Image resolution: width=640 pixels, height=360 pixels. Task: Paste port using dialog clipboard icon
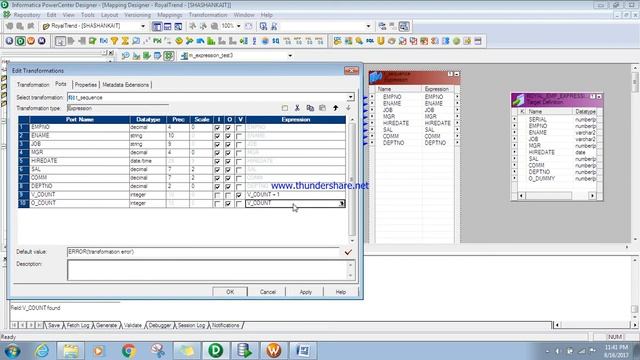click(x=322, y=108)
